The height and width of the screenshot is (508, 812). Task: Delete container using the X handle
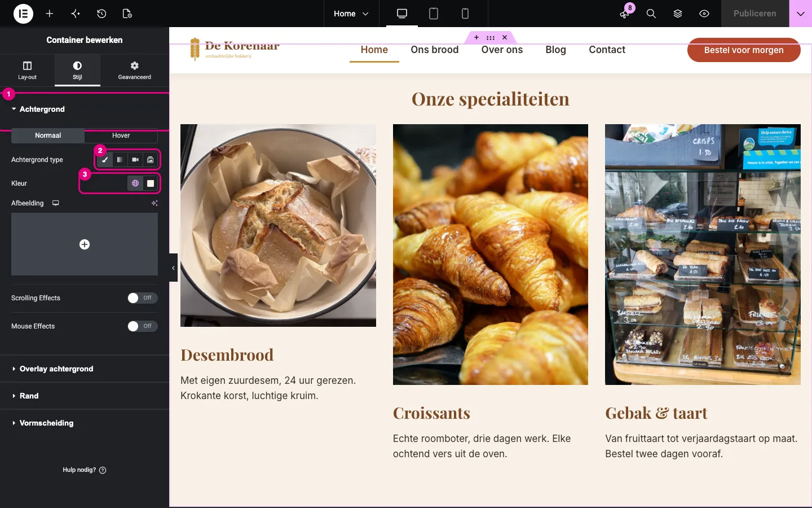tap(505, 37)
